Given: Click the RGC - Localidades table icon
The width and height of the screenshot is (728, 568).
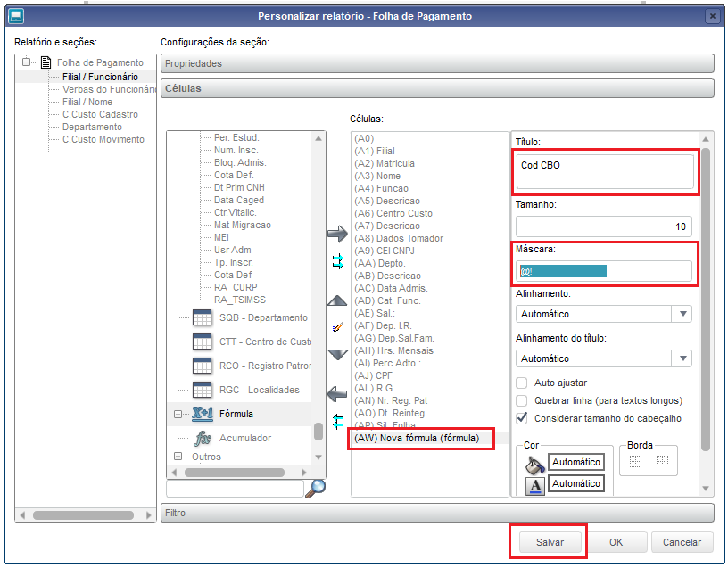Looking at the screenshot, I should point(202,391).
